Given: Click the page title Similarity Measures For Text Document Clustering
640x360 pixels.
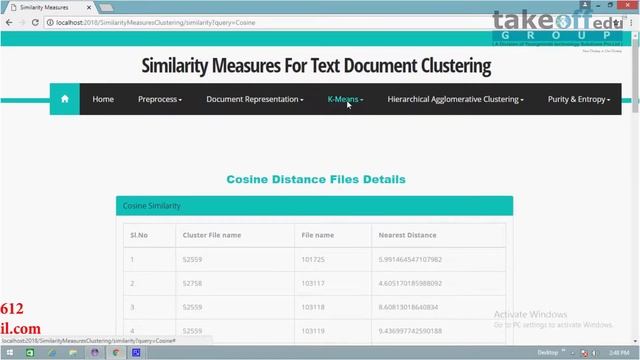Looking at the screenshot, I should tap(316, 66).
